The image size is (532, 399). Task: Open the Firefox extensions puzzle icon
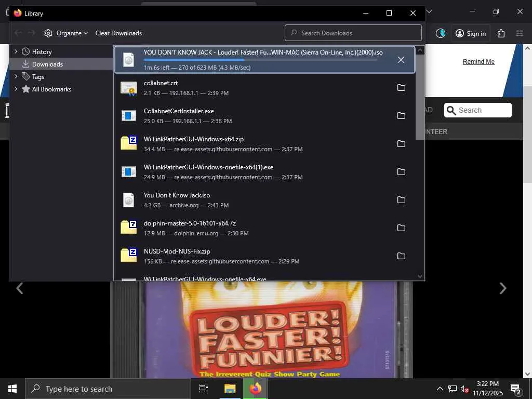(501, 33)
